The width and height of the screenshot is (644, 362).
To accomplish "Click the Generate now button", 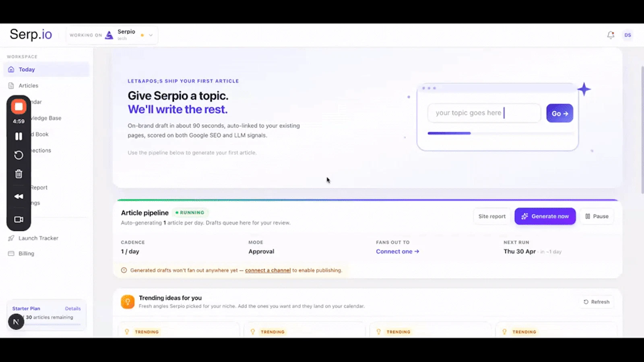I will [x=545, y=216].
